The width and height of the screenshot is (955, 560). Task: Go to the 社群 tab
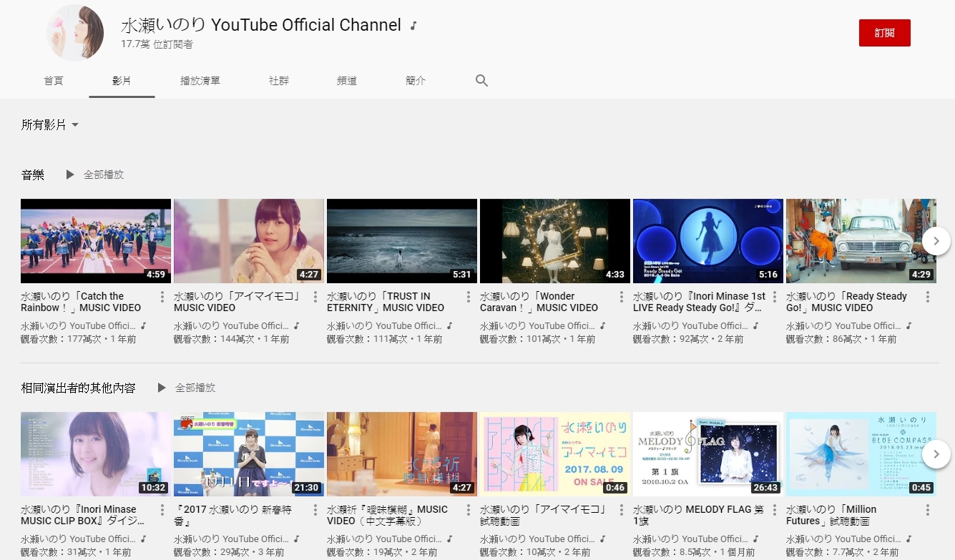pyautogui.click(x=279, y=81)
